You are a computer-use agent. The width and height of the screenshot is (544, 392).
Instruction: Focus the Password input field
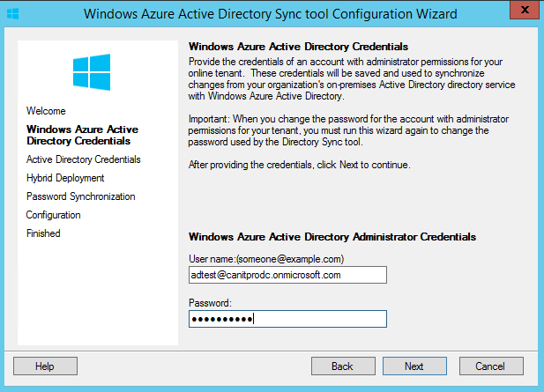pyautogui.click(x=287, y=319)
